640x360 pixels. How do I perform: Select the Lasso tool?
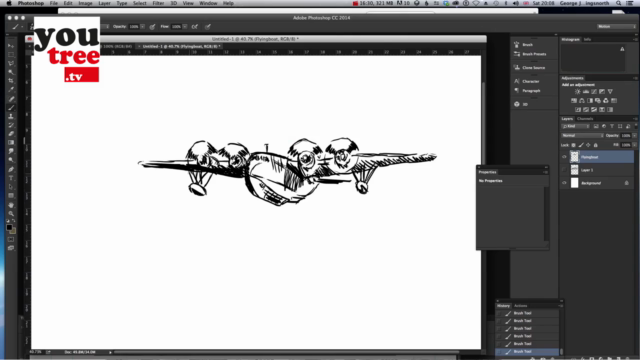click(11, 63)
